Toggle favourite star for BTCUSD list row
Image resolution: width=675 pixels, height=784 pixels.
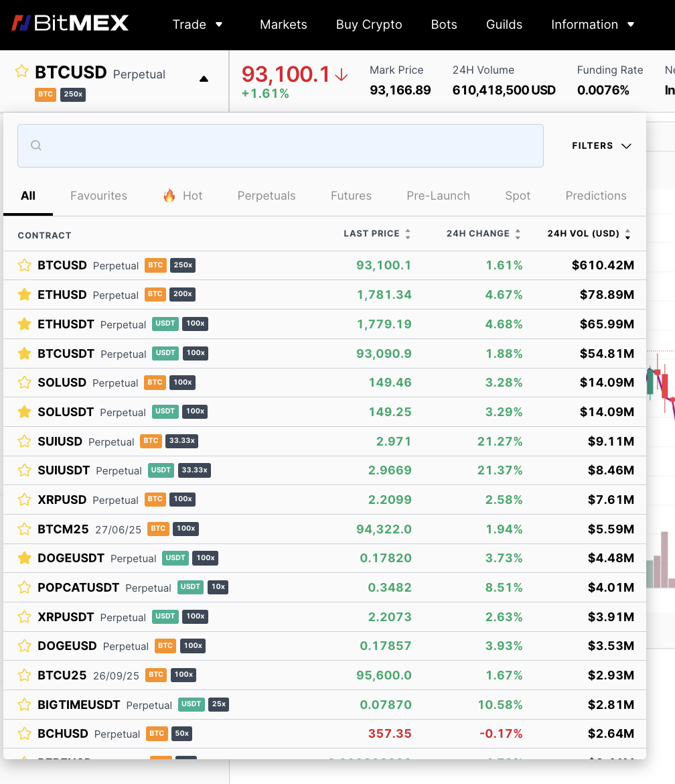coord(25,265)
